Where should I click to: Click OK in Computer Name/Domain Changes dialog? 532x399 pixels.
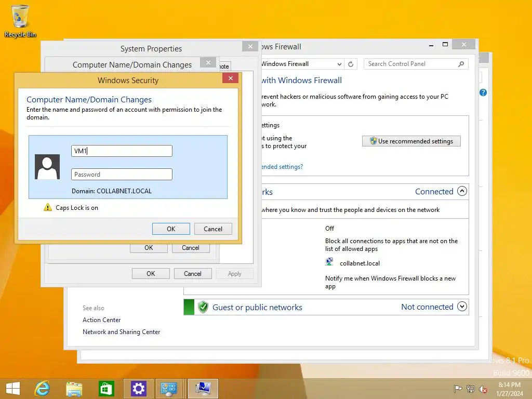pyautogui.click(x=149, y=248)
